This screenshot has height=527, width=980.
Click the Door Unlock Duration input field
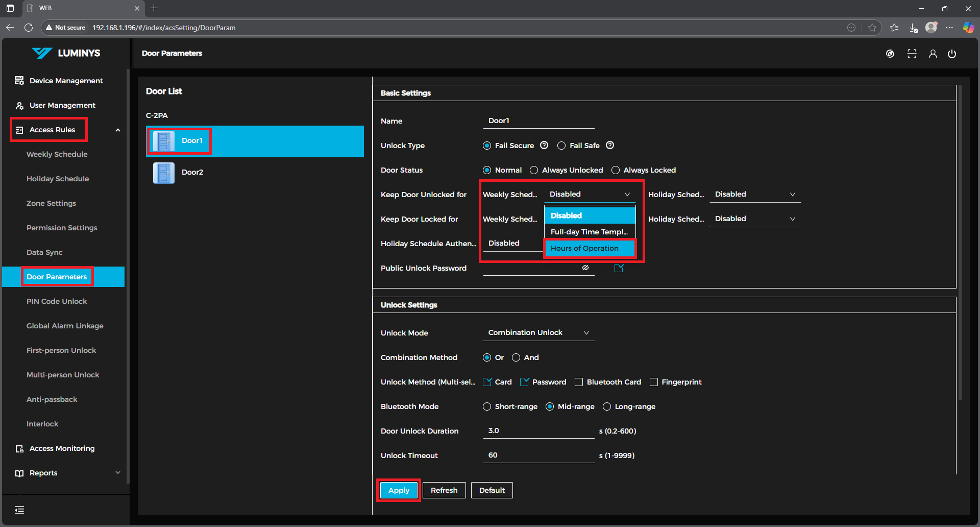(x=538, y=431)
